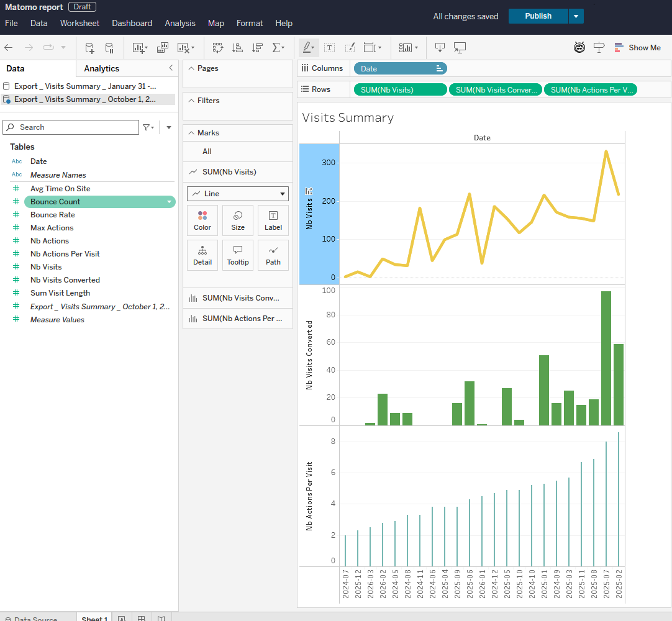
Task: Expand the Clear Sheet dropdown arrow
Action: tap(191, 47)
